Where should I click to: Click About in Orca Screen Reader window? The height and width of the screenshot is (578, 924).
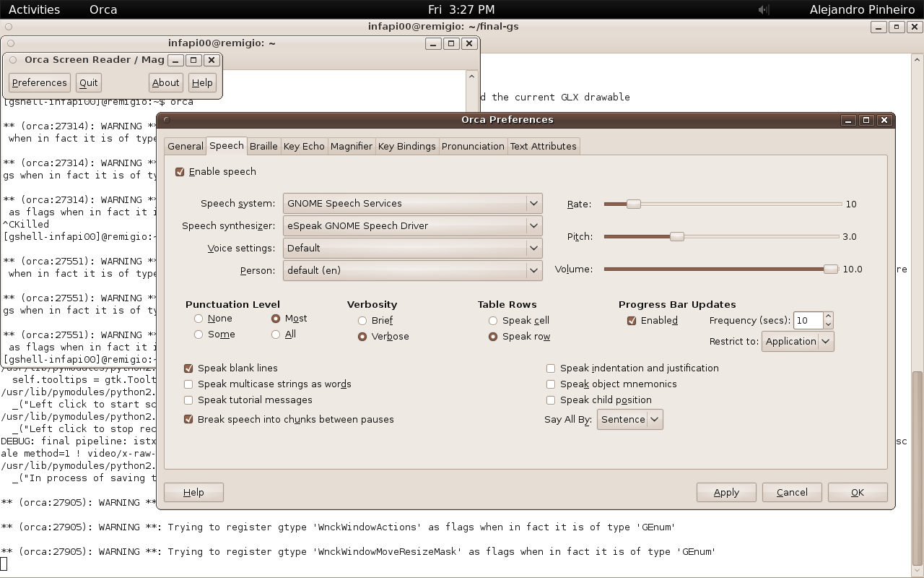[165, 82]
